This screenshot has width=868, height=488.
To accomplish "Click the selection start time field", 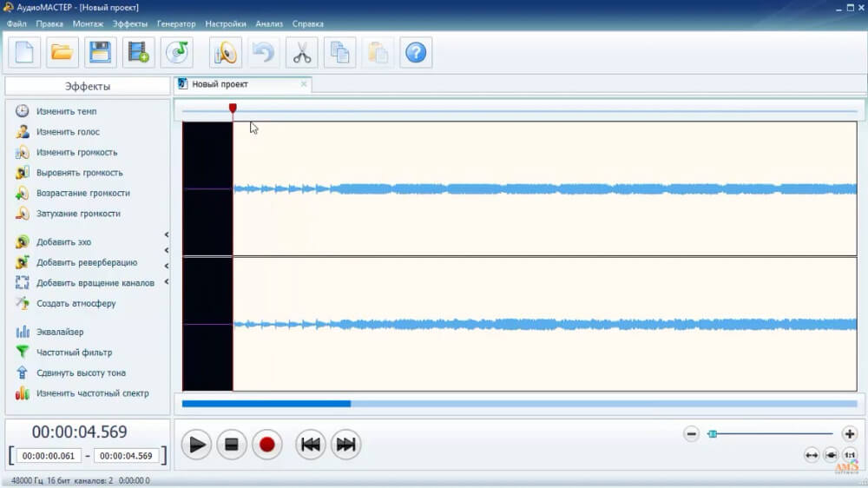I will click(49, 456).
